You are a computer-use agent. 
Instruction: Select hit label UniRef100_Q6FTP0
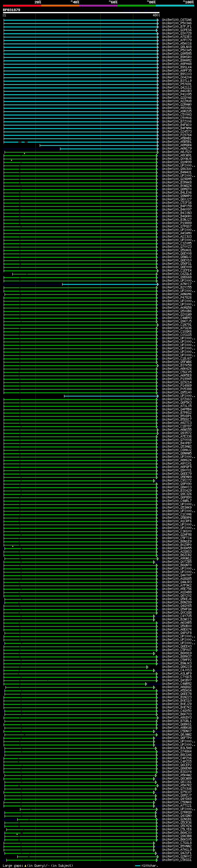click(x=177, y=737)
